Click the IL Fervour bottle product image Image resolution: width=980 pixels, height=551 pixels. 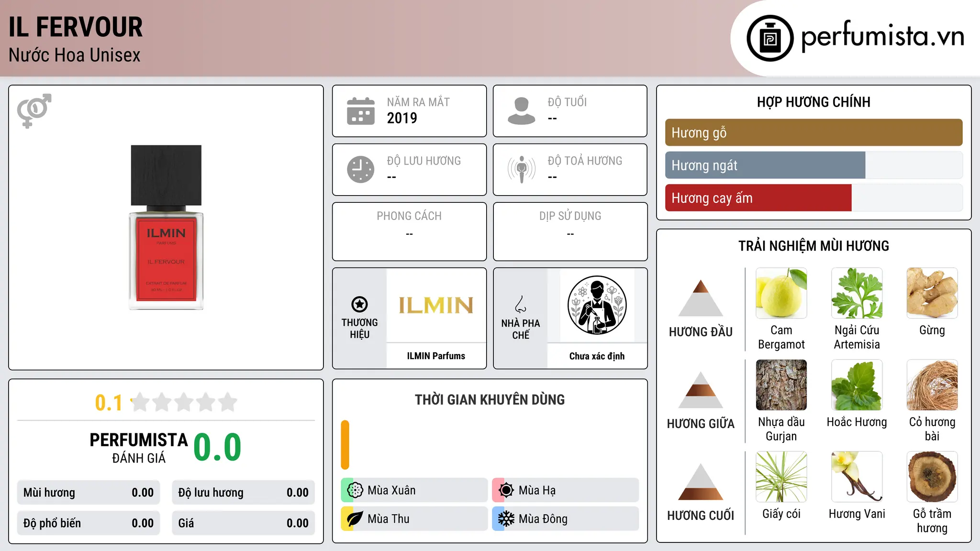click(166, 228)
